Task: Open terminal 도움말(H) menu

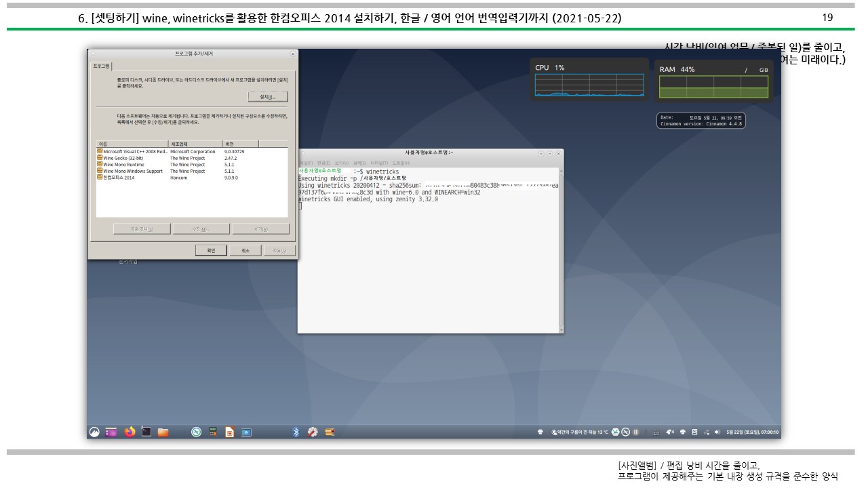Action: pos(401,163)
